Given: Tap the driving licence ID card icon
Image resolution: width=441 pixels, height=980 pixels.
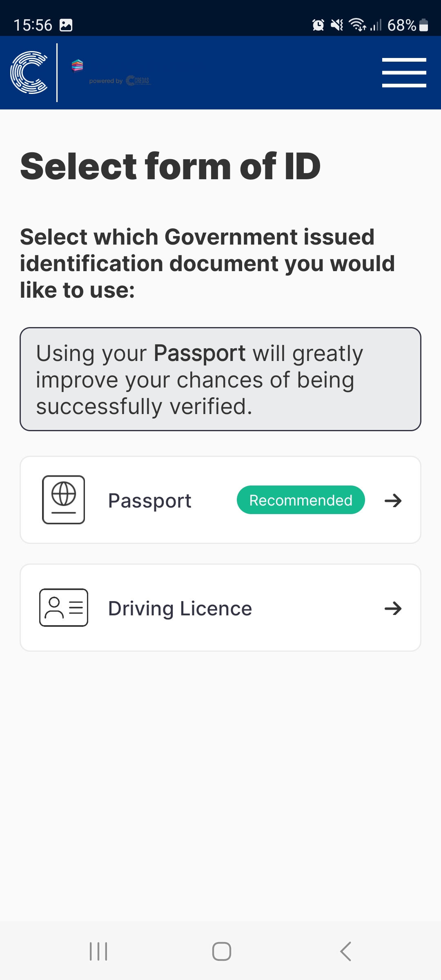Looking at the screenshot, I should 64,608.
